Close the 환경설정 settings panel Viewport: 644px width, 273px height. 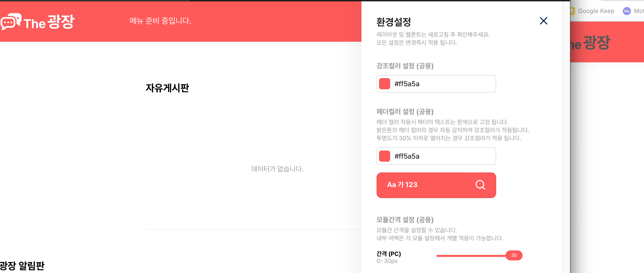(x=543, y=21)
